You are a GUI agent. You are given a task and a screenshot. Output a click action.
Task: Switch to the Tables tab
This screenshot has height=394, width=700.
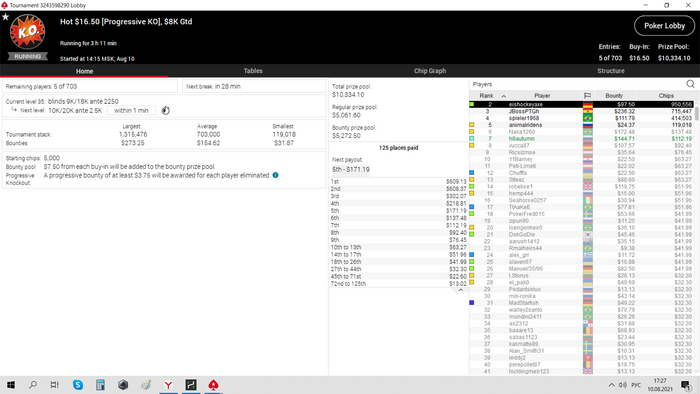pos(253,71)
